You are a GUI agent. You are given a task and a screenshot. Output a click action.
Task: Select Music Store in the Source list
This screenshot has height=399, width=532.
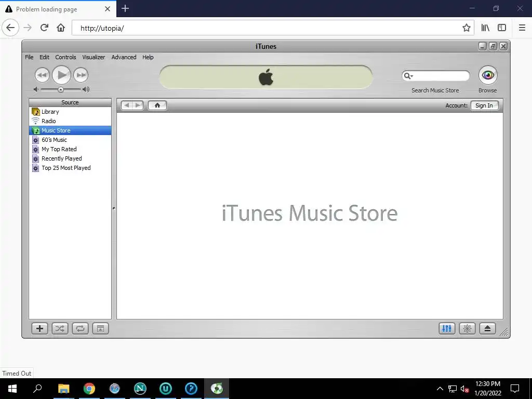pyautogui.click(x=70, y=130)
